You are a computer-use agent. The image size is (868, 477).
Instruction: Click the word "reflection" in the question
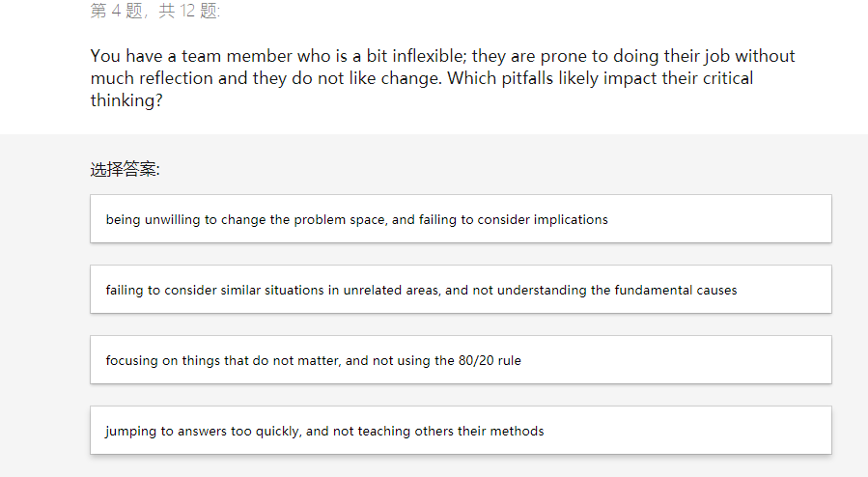(174, 78)
